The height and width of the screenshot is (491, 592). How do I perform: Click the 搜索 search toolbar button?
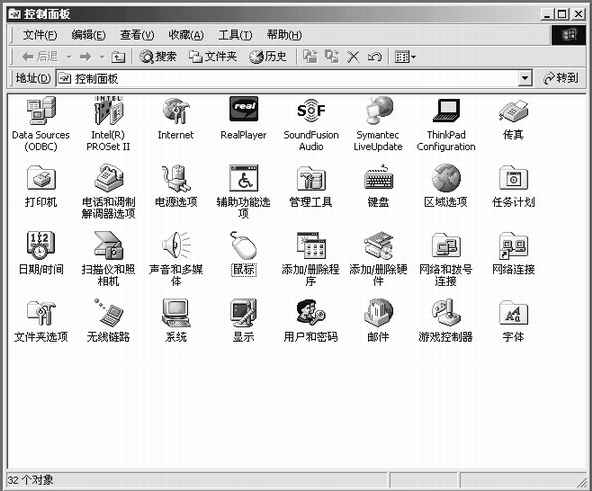coord(158,57)
